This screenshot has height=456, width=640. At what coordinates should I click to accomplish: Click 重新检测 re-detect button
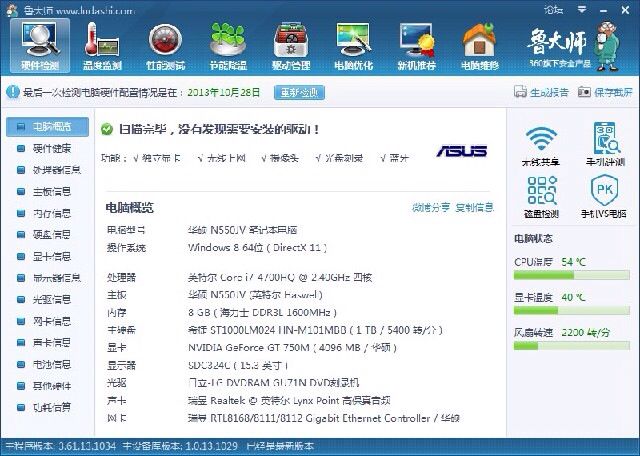click(300, 92)
